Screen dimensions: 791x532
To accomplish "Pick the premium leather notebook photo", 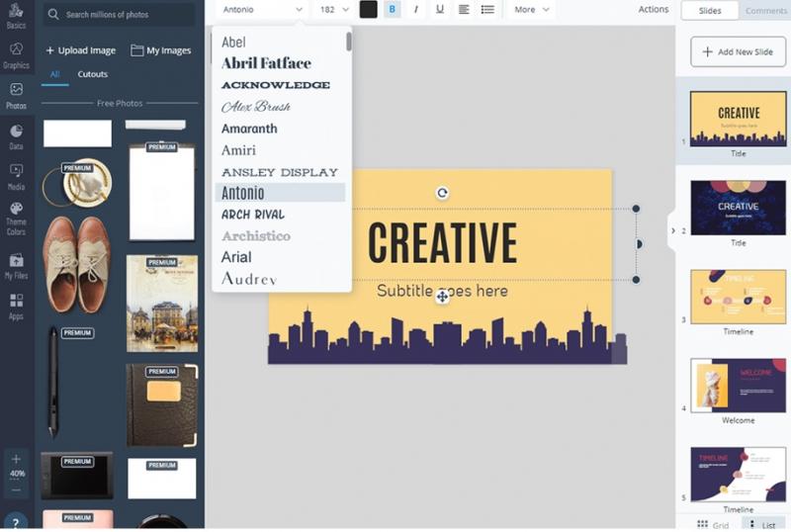I will point(162,405).
